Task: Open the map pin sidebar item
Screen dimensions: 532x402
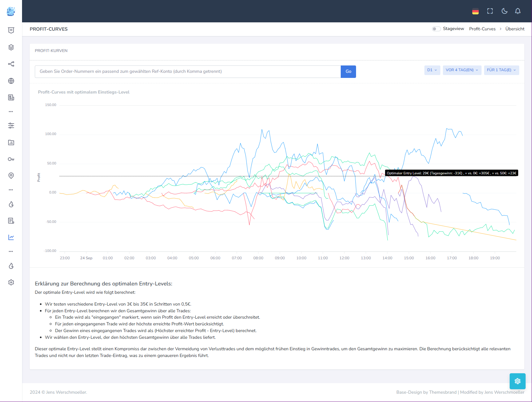Action: [11, 176]
